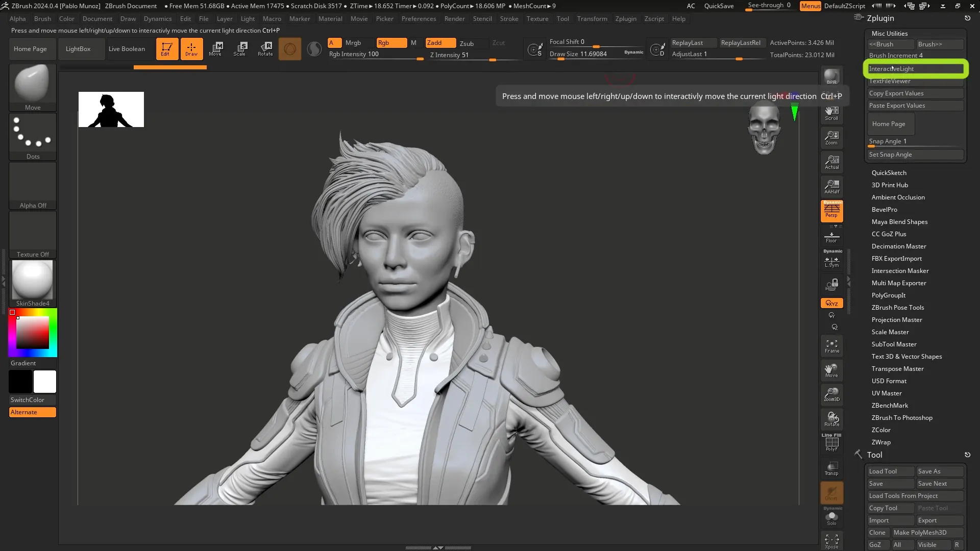The height and width of the screenshot is (551, 980).
Task: Toggle Perspective (Persp) mode
Action: tap(831, 211)
